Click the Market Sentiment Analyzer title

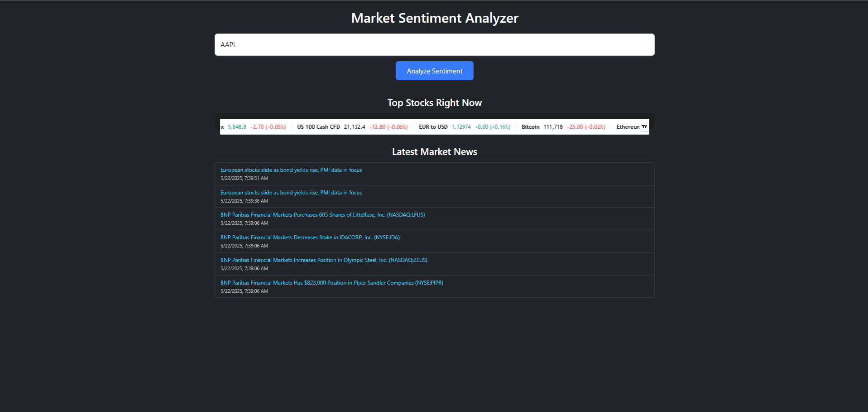tap(435, 18)
